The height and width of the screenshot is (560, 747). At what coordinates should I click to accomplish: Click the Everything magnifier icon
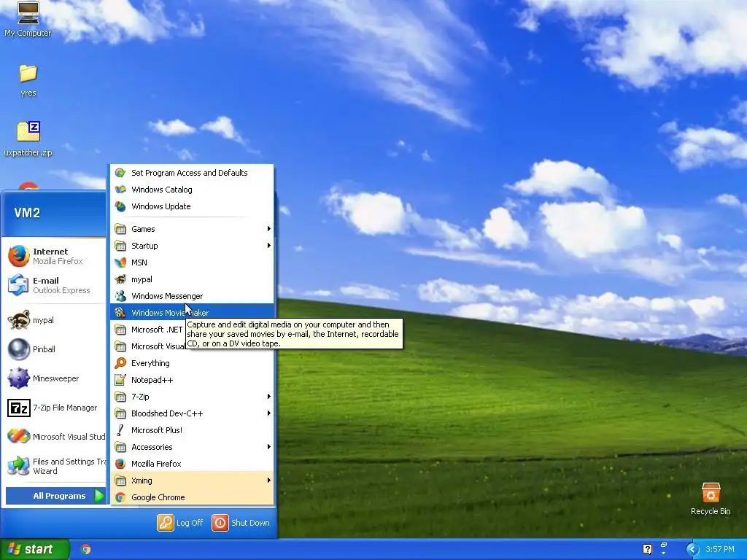(120, 363)
